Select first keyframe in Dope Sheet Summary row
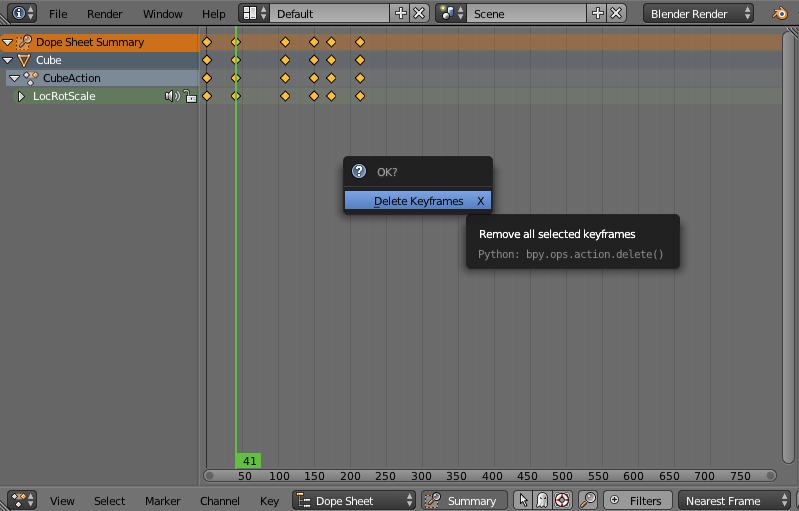 [207, 42]
